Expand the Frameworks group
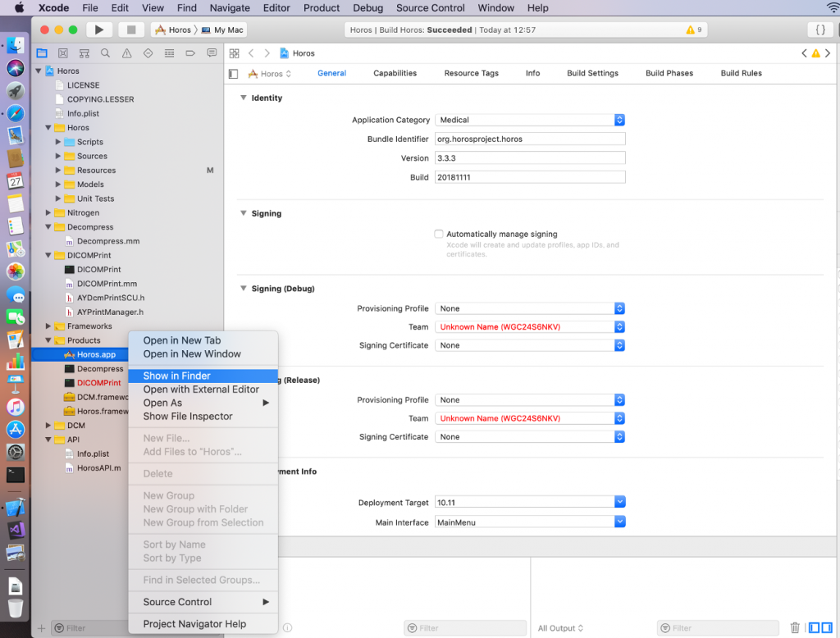 point(48,326)
